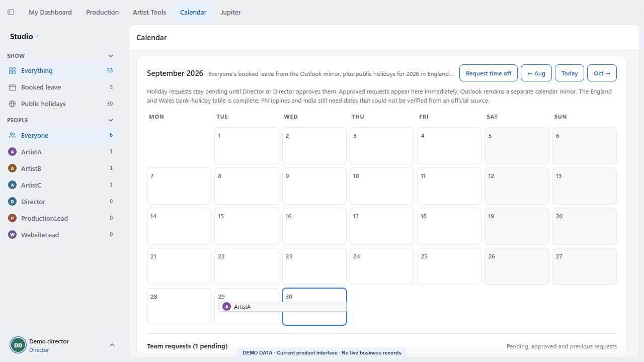The image size is (644, 362).
Task: Open the Studio workspace dropdown
Action: click(24, 37)
